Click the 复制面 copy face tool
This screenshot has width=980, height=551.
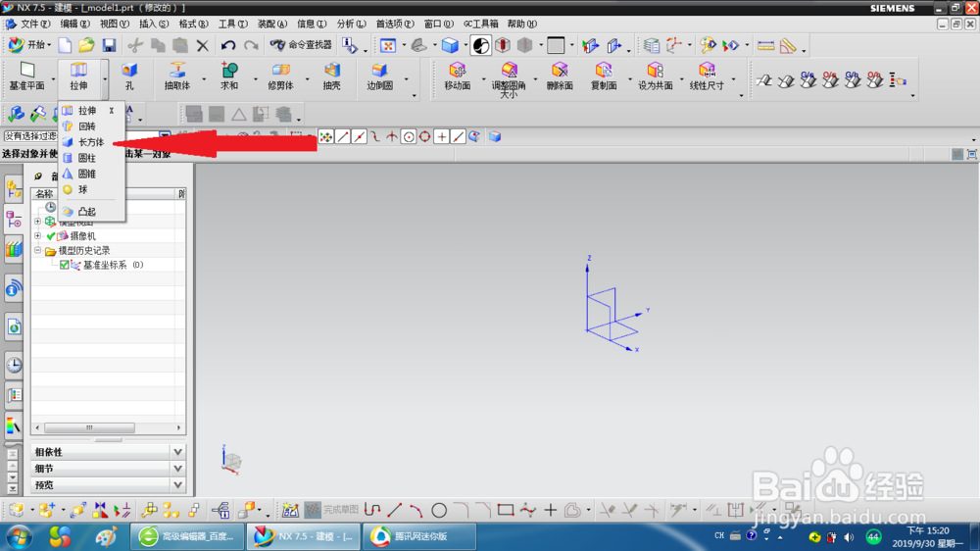[x=604, y=76]
